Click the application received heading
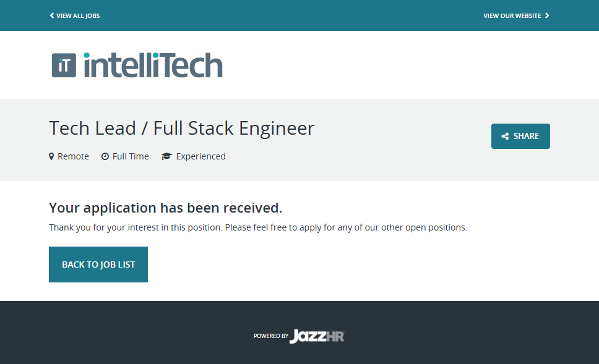Image resolution: width=599 pixels, height=364 pixels. [x=165, y=207]
